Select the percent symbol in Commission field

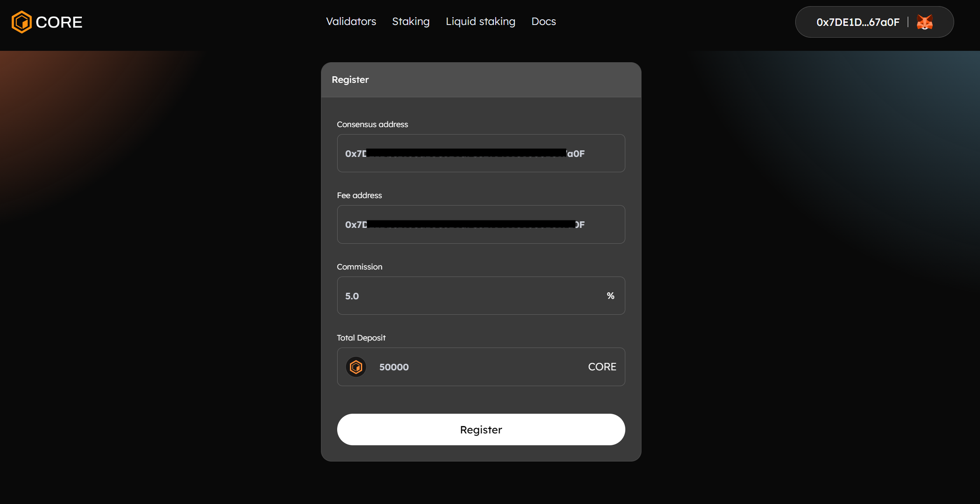[610, 296]
